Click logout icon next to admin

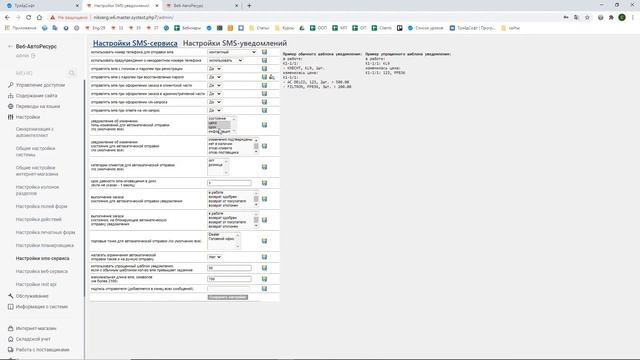point(33,56)
